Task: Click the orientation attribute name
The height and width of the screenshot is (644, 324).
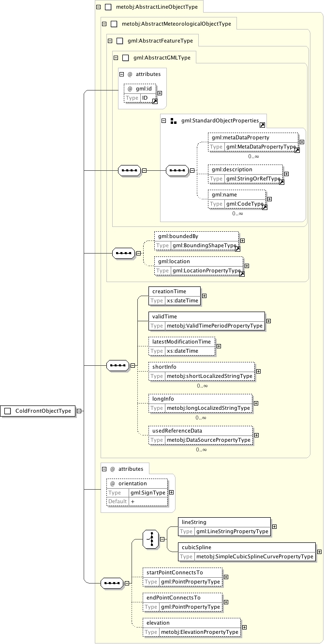Action: tap(133, 483)
